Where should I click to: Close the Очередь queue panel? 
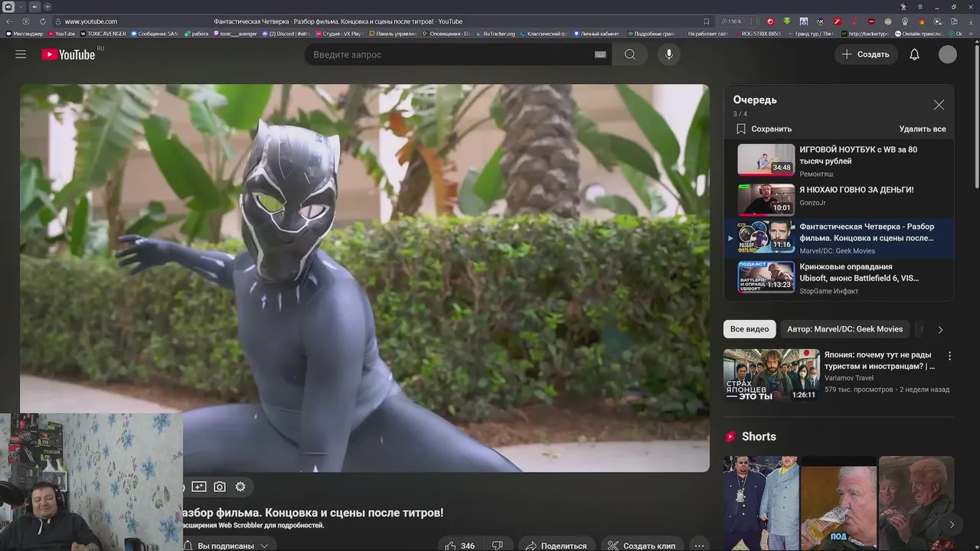(x=939, y=105)
